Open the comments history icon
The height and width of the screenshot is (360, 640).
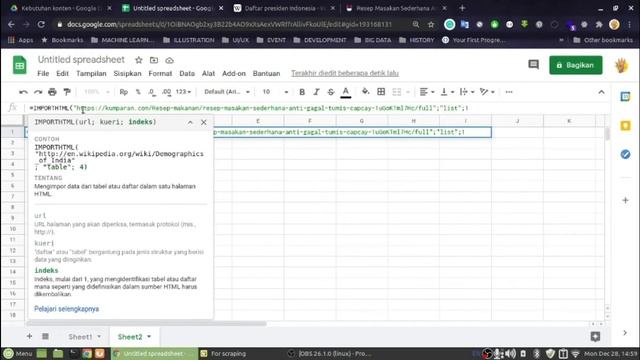[533, 64]
